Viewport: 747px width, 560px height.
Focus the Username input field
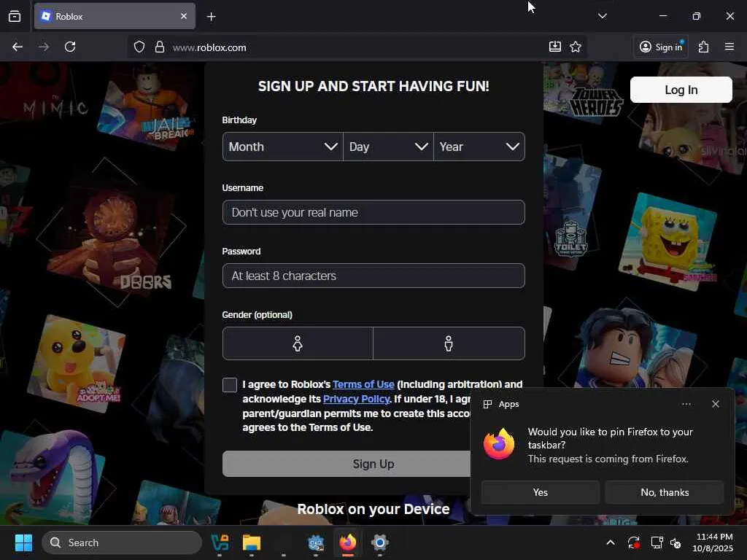click(x=373, y=212)
